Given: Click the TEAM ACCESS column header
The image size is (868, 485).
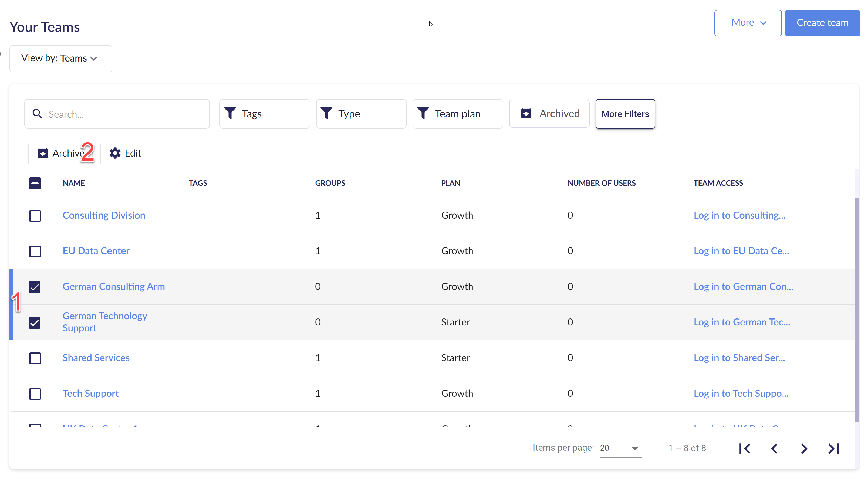Looking at the screenshot, I should 718,183.
